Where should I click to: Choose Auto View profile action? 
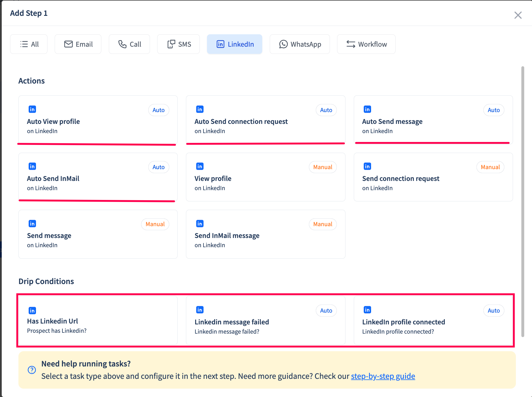(x=98, y=120)
